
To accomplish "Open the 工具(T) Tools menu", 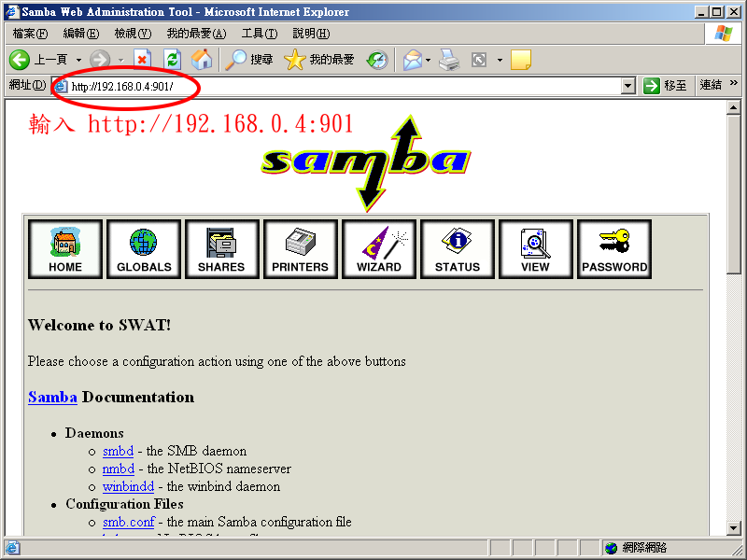I will tap(259, 34).
